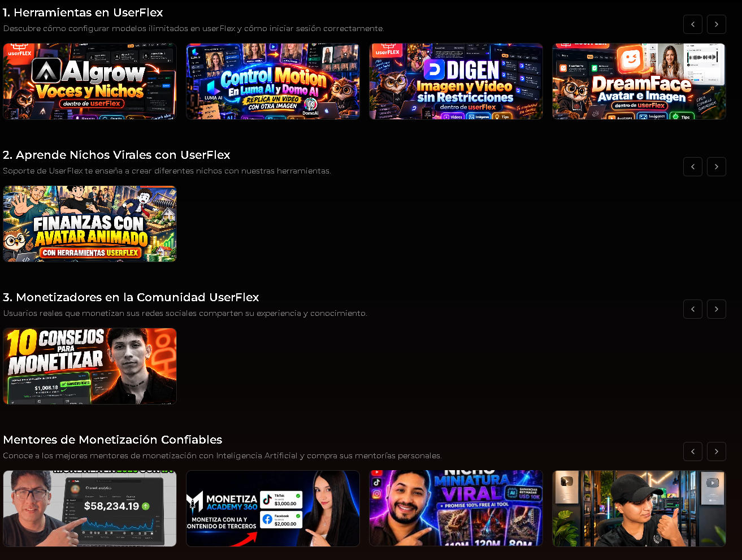The image size is (742, 560).
Task: Go to previous Herramientas en UserFlex items
Action: coord(693,24)
